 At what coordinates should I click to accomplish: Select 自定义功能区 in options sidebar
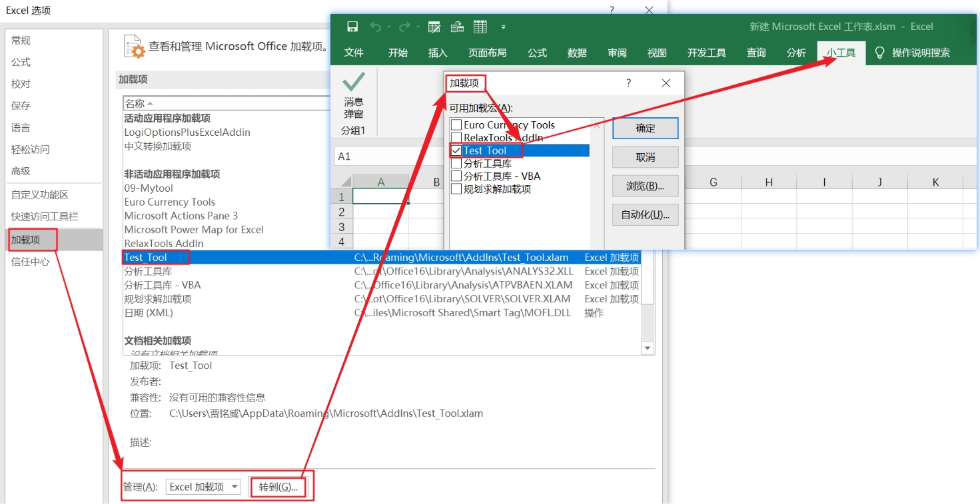click(54, 195)
